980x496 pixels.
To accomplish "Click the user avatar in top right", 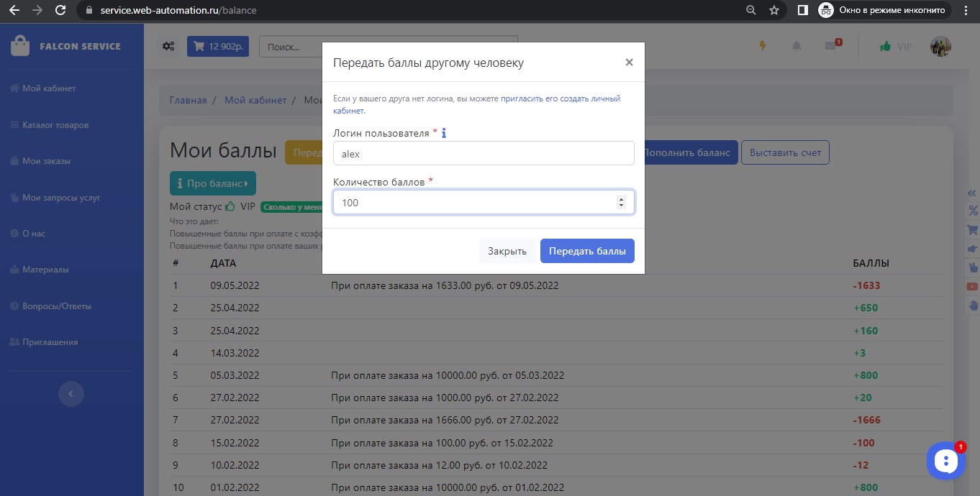I will coord(940,47).
